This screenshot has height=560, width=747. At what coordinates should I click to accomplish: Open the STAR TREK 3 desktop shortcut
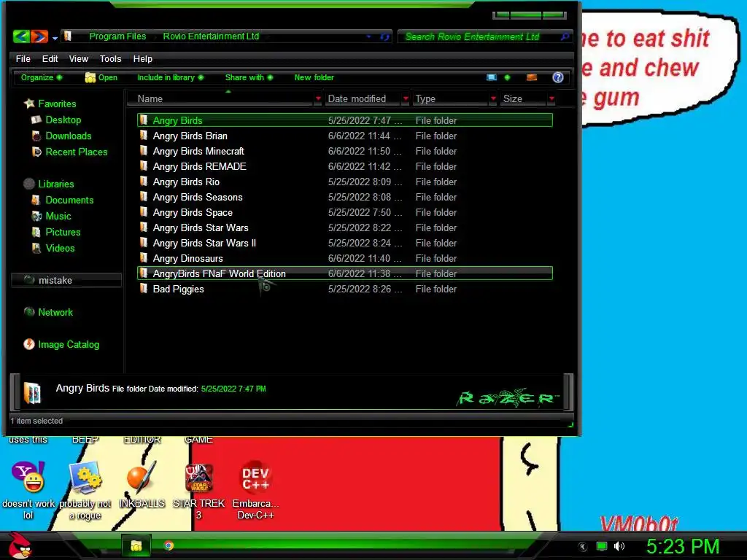point(198,491)
